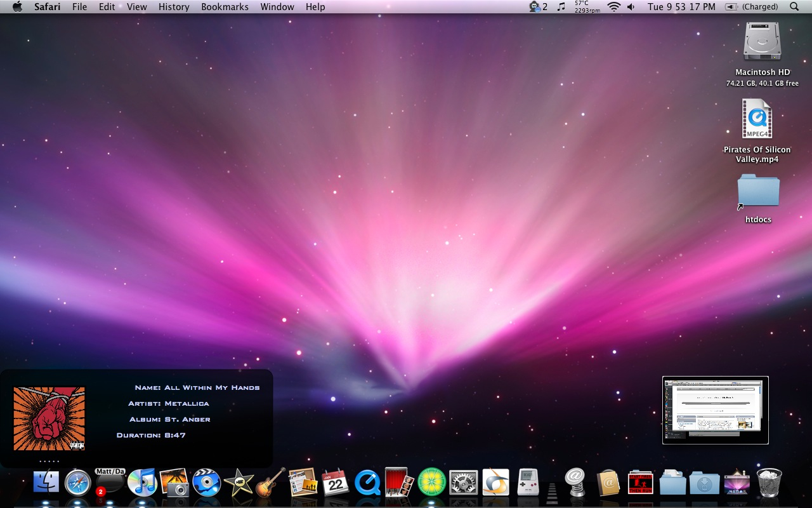Click the clock showing Tue 9 53 17 PM
The width and height of the screenshot is (812, 508).
681,6
